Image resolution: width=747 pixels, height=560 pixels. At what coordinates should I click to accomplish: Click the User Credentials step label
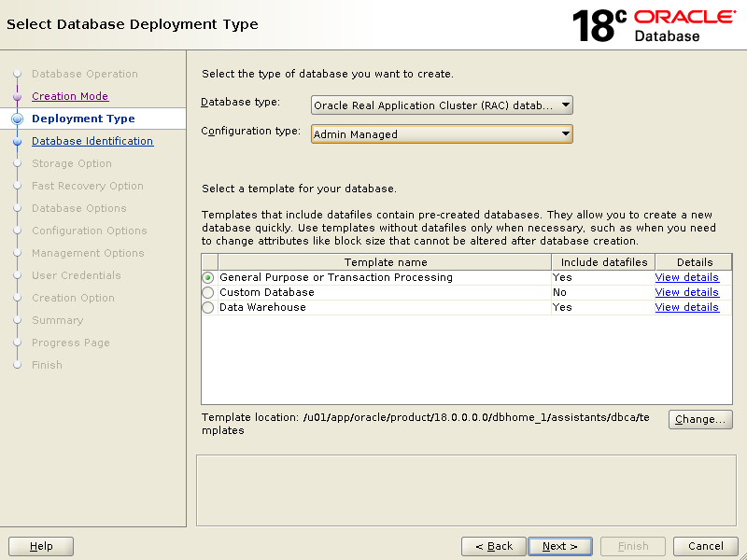[x=77, y=275]
